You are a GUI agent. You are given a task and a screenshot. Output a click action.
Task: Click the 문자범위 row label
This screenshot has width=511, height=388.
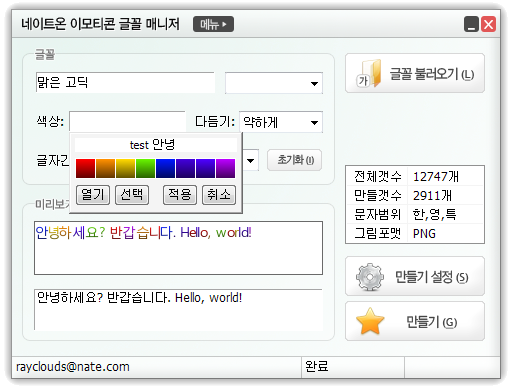click(378, 215)
